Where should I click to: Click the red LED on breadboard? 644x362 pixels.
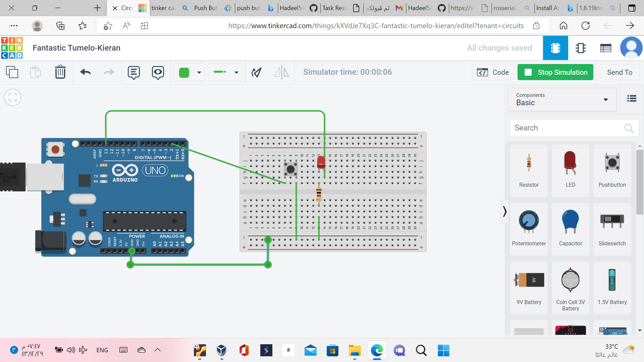click(x=321, y=163)
